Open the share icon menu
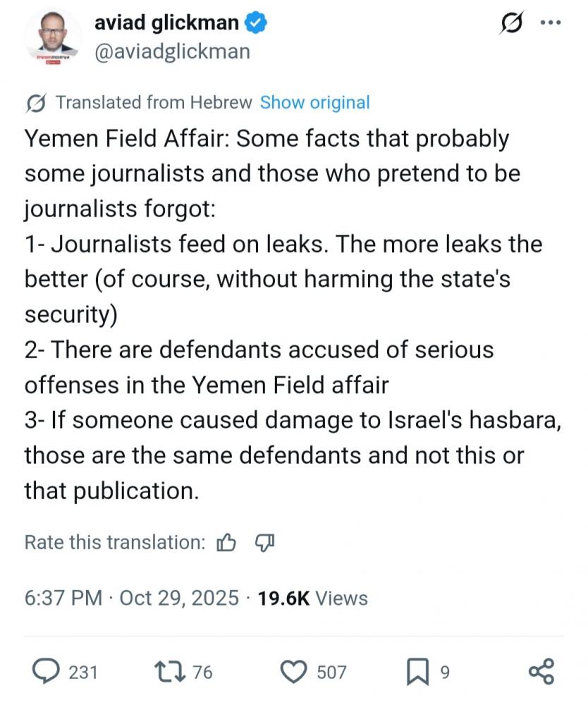588x705 pixels. pos(541,671)
